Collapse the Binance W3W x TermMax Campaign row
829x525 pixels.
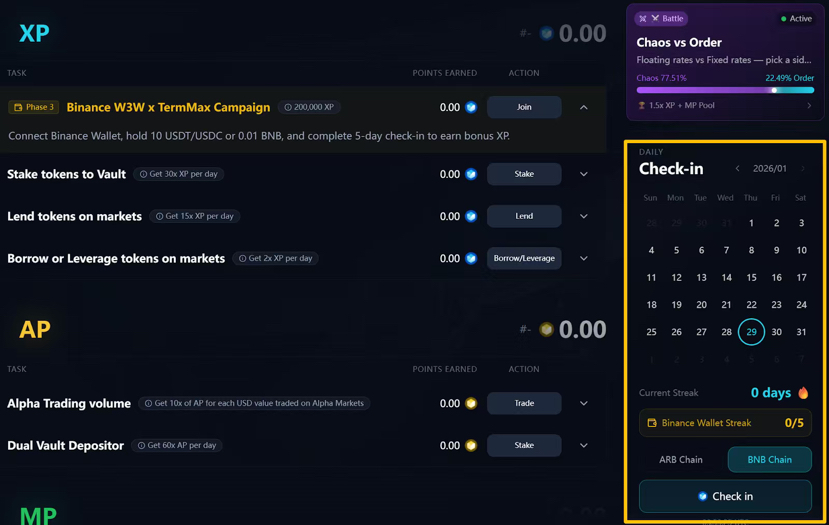[x=584, y=107]
